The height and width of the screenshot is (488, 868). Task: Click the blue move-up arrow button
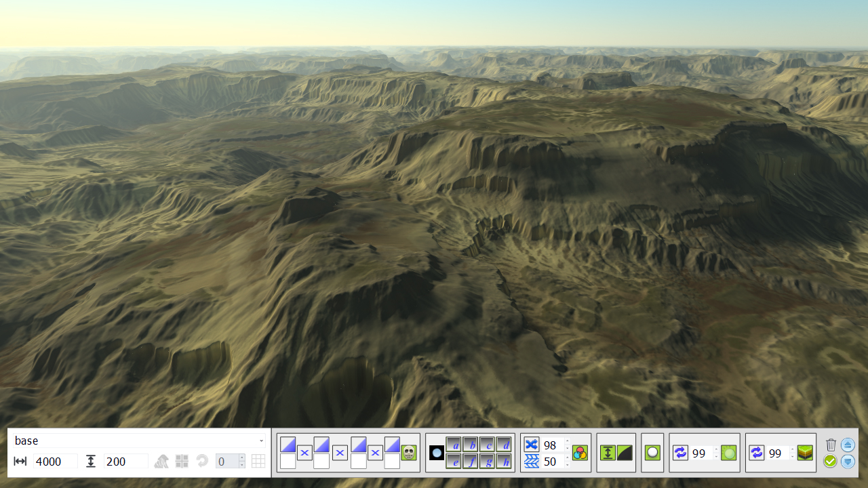848,445
